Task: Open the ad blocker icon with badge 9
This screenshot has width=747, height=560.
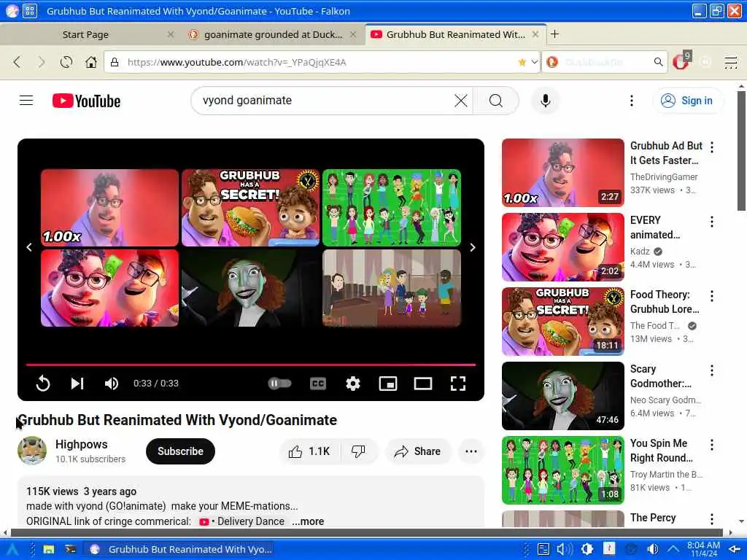Action: 681,61
